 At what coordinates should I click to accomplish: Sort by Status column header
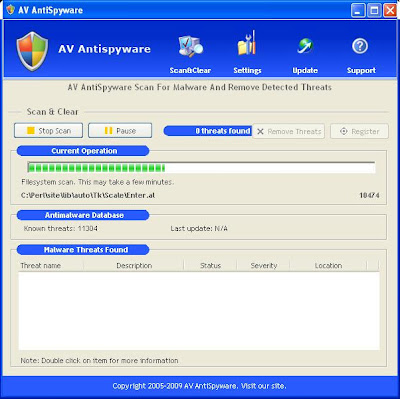coord(210,265)
